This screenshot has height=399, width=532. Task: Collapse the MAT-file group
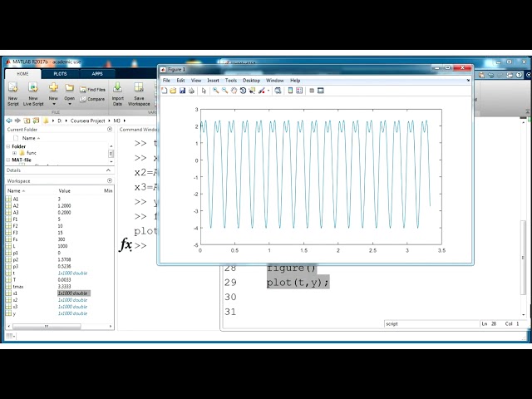point(8,160)
